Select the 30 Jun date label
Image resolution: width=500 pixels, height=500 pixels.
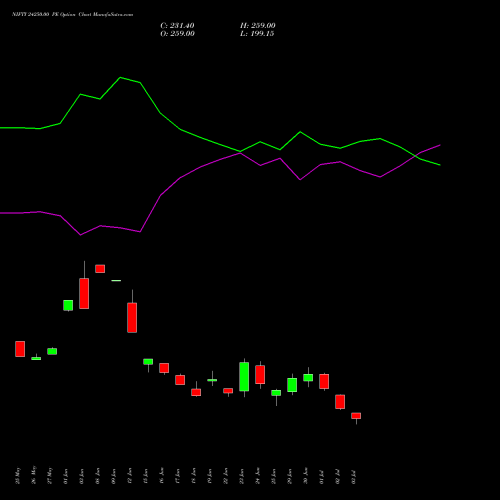[x=306, y=476]
